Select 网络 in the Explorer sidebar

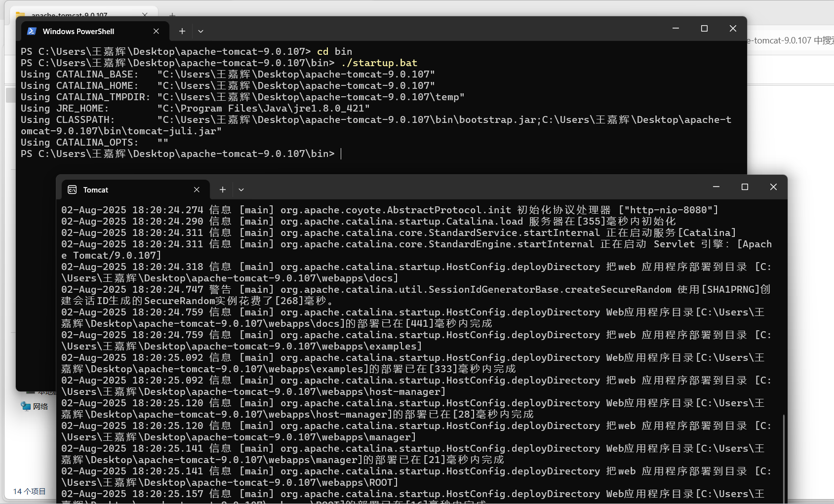pyautogui.click(x=40, y=406)
